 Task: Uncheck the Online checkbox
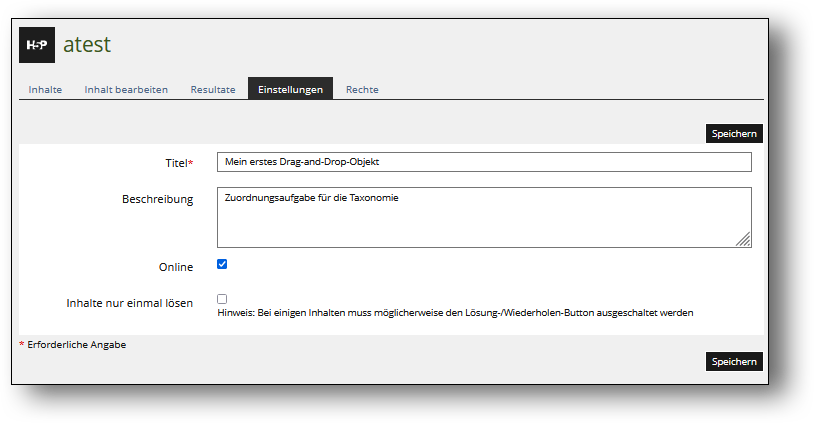(222, 265)
